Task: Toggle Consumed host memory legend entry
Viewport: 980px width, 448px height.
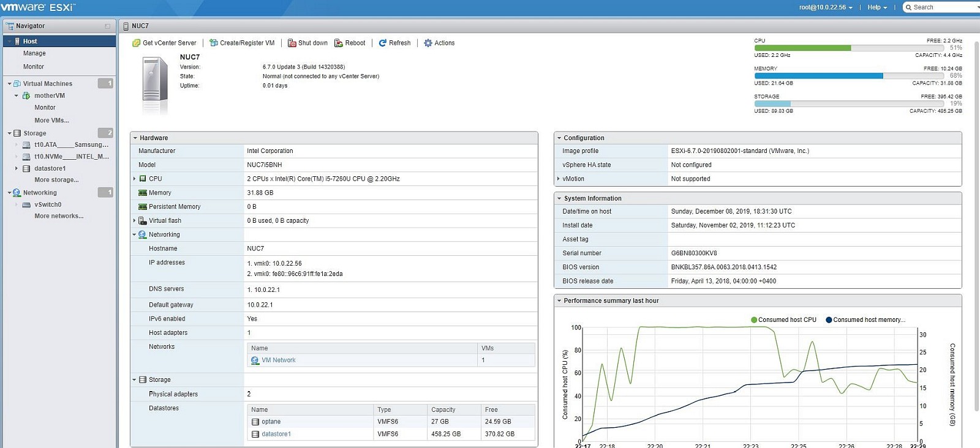Action: click(x=865, y=320)
